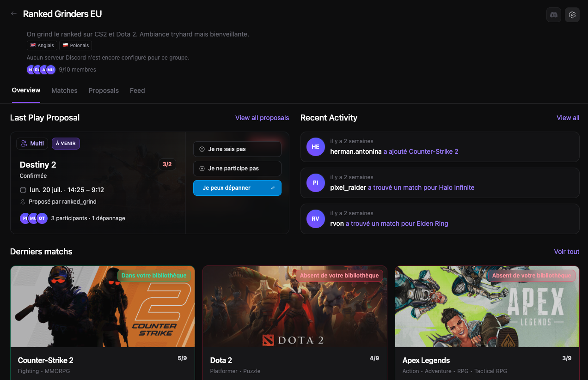
Task: Click the RV avatar of rvon activity
Action: click(x=315, y=219)
